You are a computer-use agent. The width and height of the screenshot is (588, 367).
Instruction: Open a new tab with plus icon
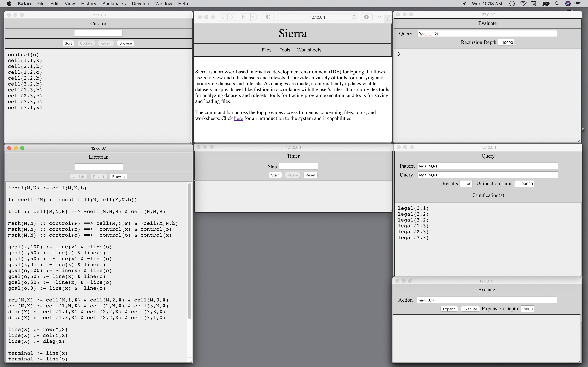388,19
